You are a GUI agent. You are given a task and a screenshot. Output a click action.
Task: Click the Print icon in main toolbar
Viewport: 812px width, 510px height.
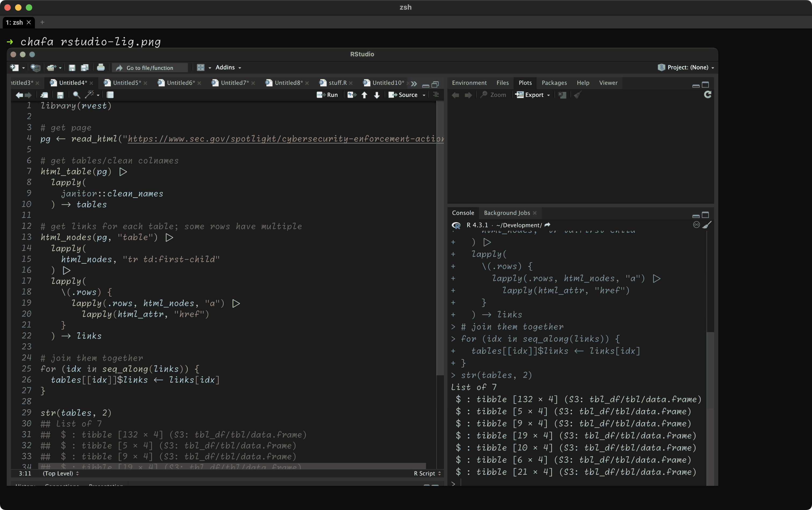point(101,68)
